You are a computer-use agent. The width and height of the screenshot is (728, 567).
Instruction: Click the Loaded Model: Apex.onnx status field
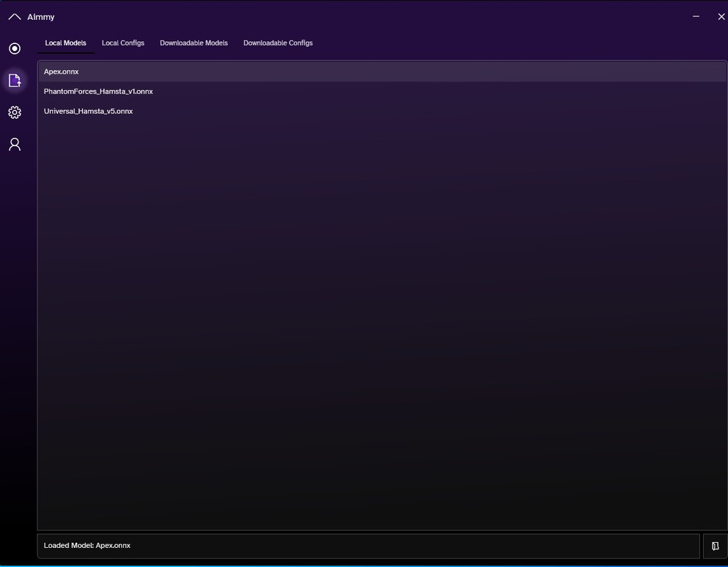pyautogui.click(x=368, y=546)
